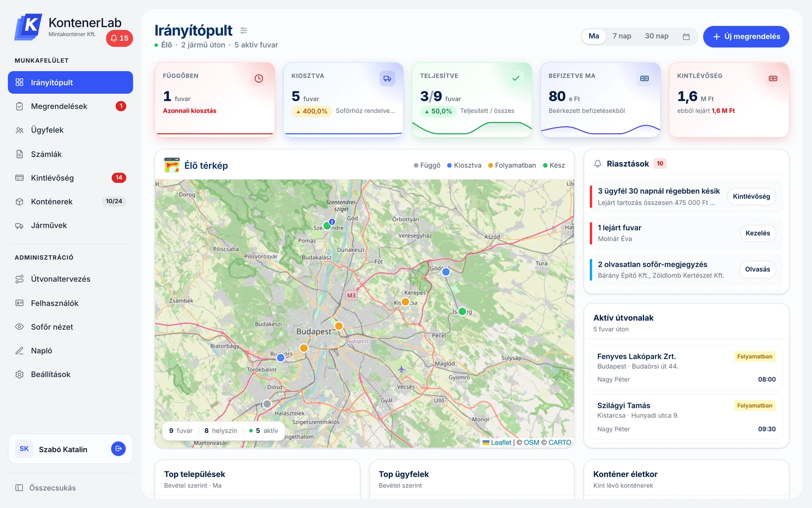Click the 10/24 badge on Konténerek
The width and height of the screenshot is (812, 508).
pos(114,201)
